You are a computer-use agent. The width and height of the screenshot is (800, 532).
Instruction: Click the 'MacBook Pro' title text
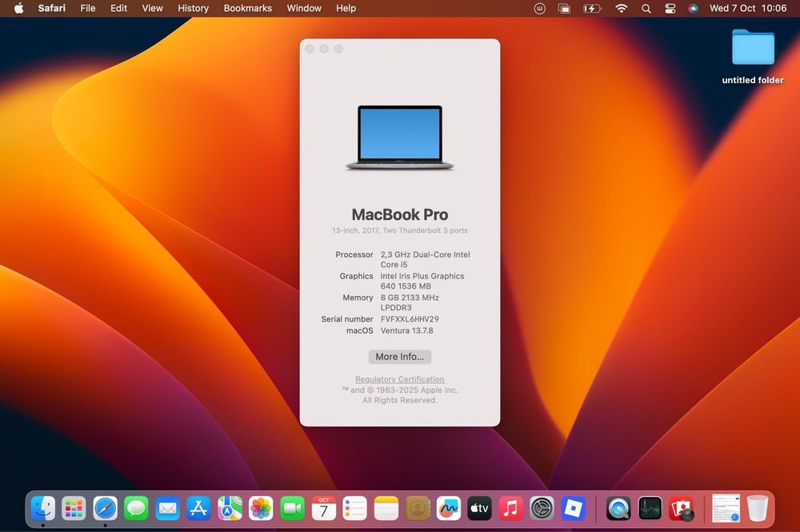click(x=399, y=214)
